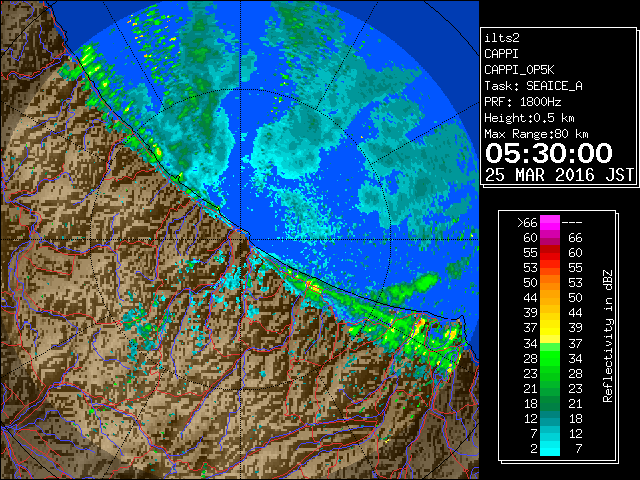640x480 pixels.
Task: Click the 'Reflectivity in dBZ' legend title
Action: tap(608, 336)
